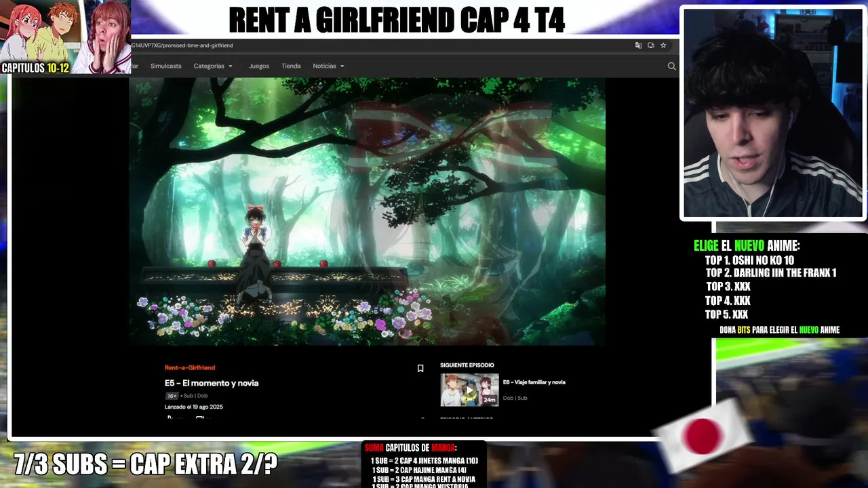Expand the Categorías dropdown
Image resolution: width=868 pixels, height=488 pixels.
tap(213, 66)
